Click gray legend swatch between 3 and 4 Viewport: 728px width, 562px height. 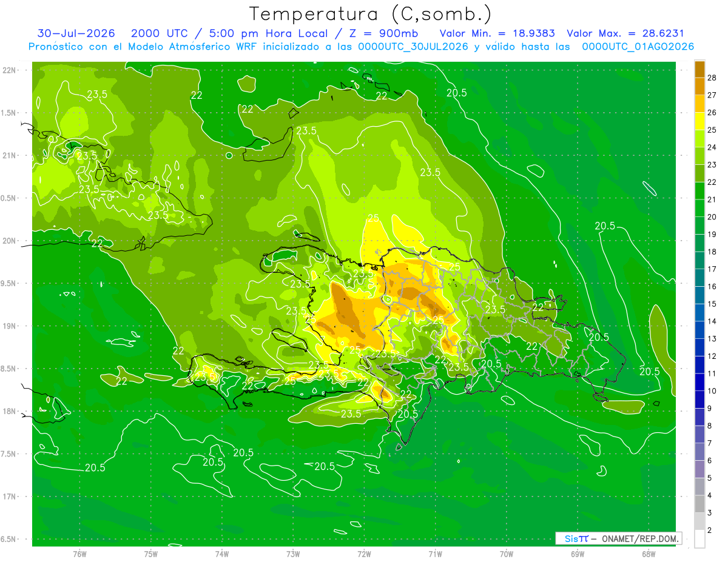pos(699,504)
